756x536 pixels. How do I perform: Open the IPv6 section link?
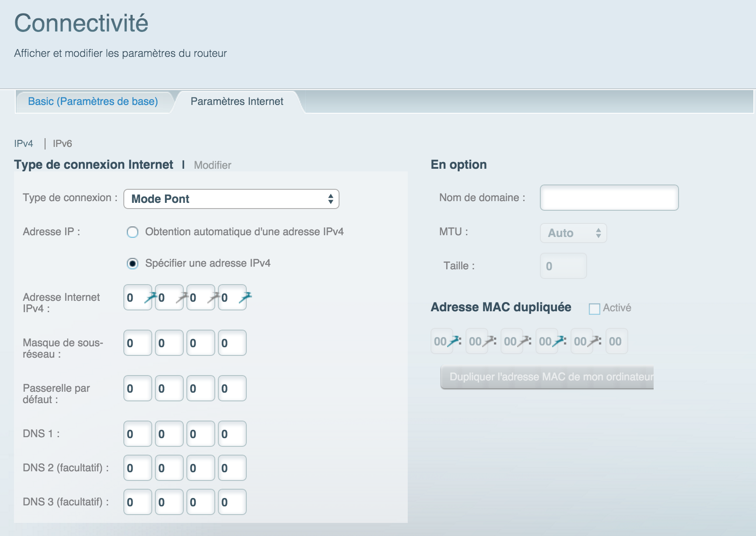62,143
